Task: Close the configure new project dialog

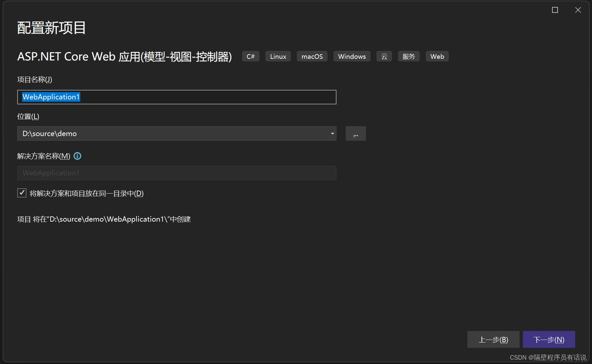Action: [x=578, y=10]
